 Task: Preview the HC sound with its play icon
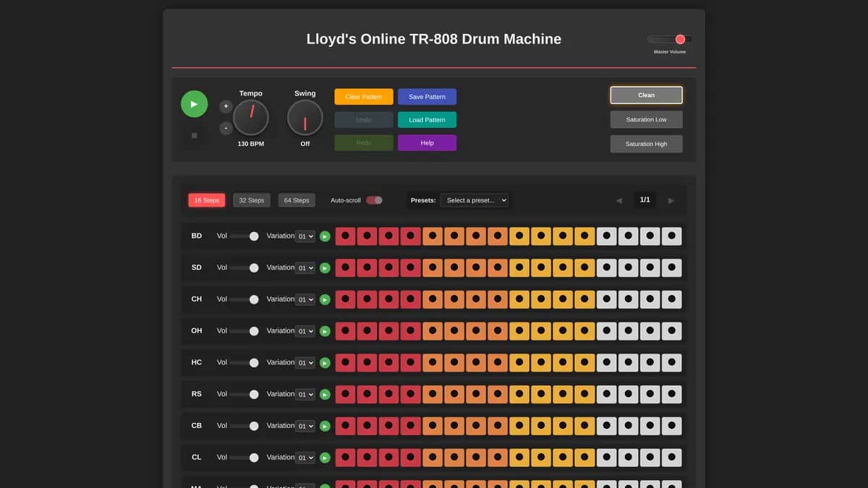pos(325,363)
